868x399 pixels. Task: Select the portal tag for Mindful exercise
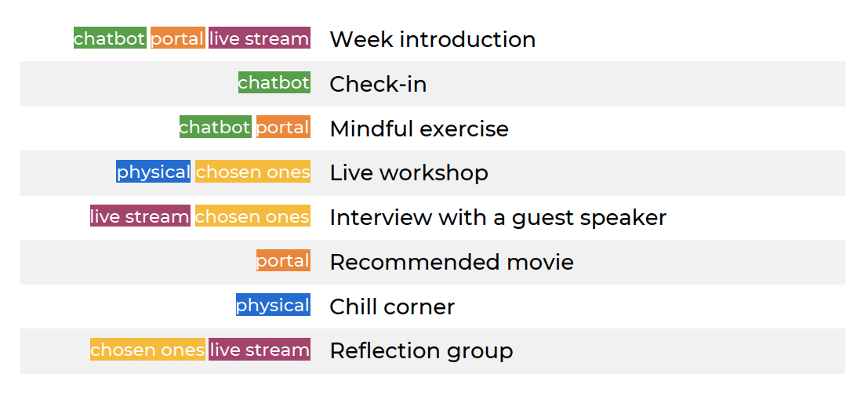click(x=283, y=127)
